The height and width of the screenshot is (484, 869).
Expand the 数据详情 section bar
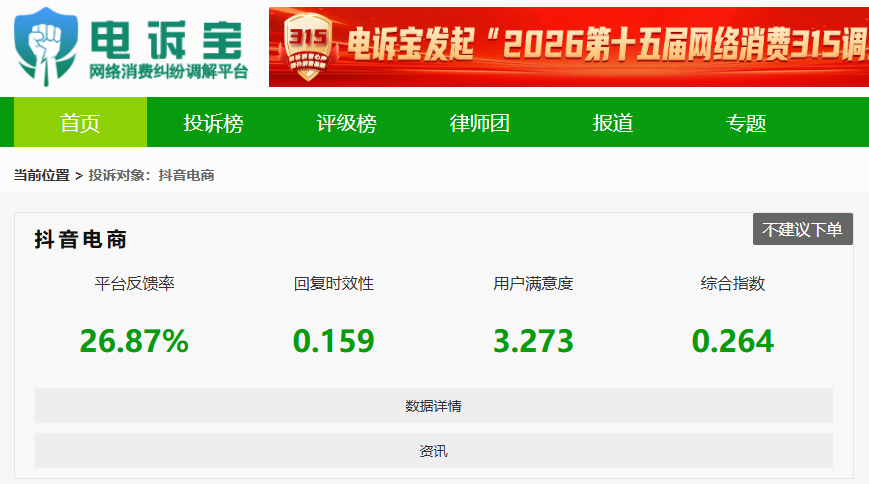[433, 406]
